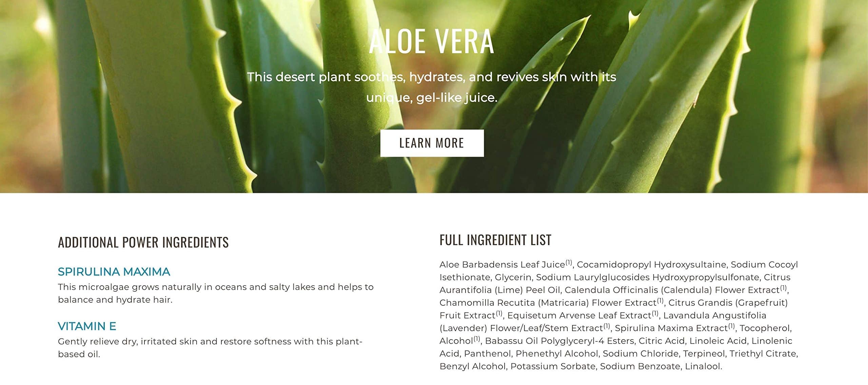Image resolution: width=868 pixels, height=385 pixels.
Task: Click 'Tocopherol' in the ingredient list
Action: pyautogui.click(x=765, y=328)
